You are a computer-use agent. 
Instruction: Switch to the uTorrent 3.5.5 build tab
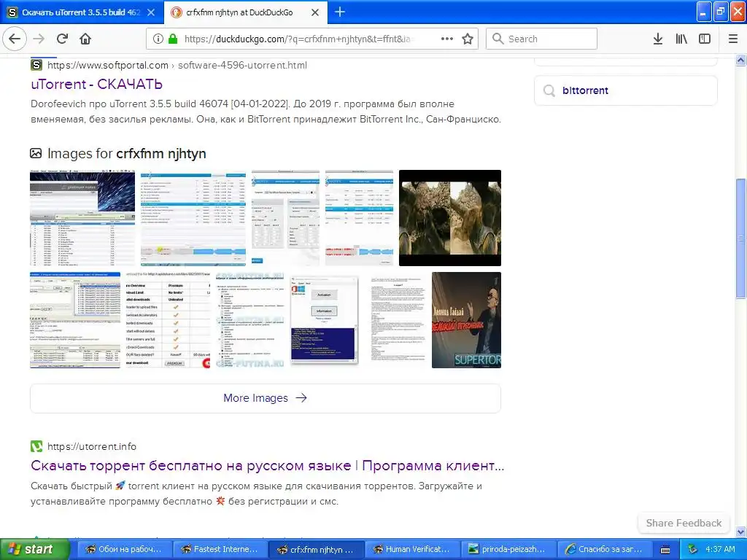pyautogui.click(x=82, y=12)
